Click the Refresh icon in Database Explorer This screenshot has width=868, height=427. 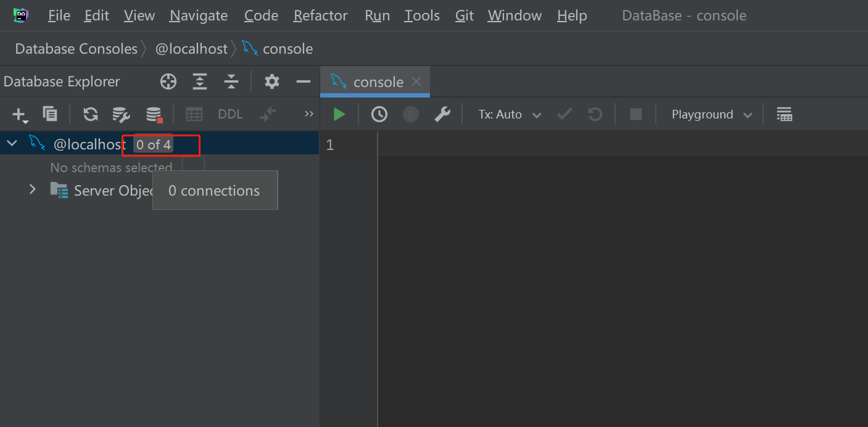pyautogui.click(x=91, y=114)
